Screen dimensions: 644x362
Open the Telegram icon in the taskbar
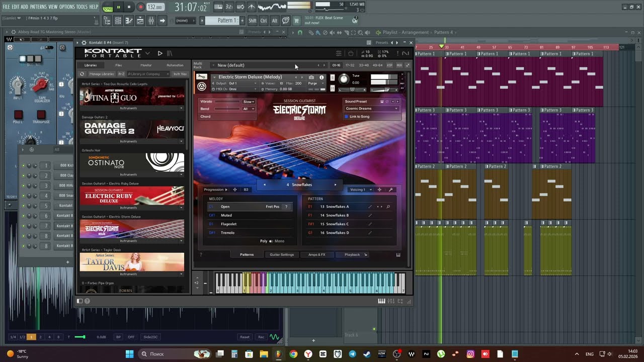coord(352,354)
